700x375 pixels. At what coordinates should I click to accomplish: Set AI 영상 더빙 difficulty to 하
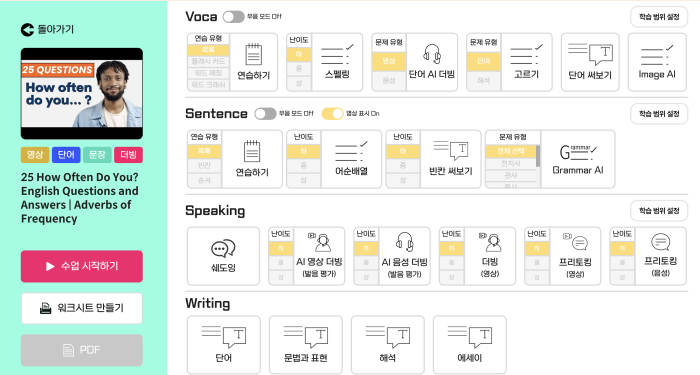(281, 248)
